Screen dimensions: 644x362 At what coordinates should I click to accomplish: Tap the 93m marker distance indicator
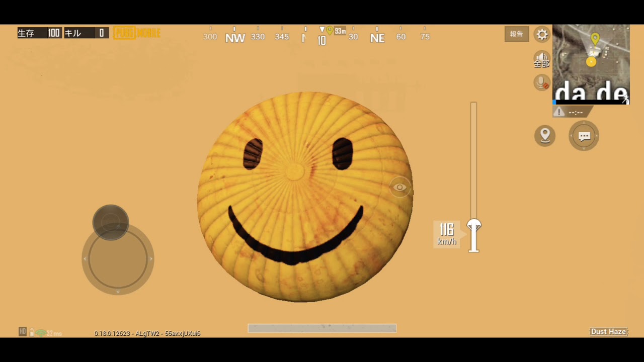(340, 31)
